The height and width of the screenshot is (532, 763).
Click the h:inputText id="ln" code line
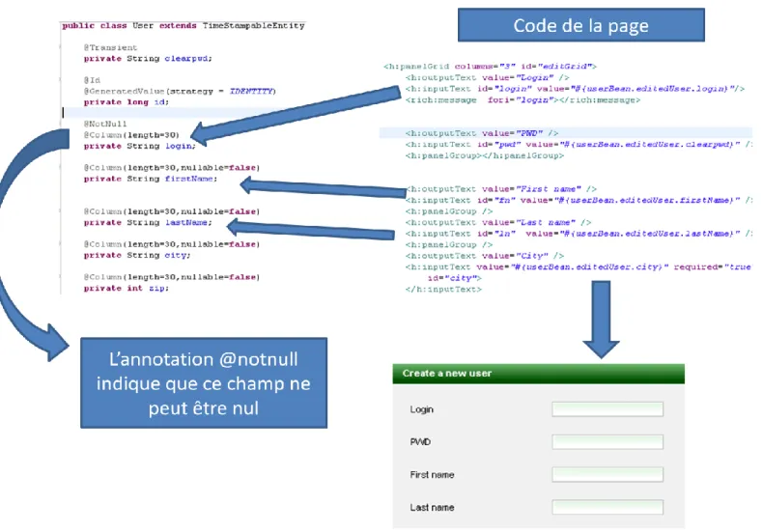[579, 234]
